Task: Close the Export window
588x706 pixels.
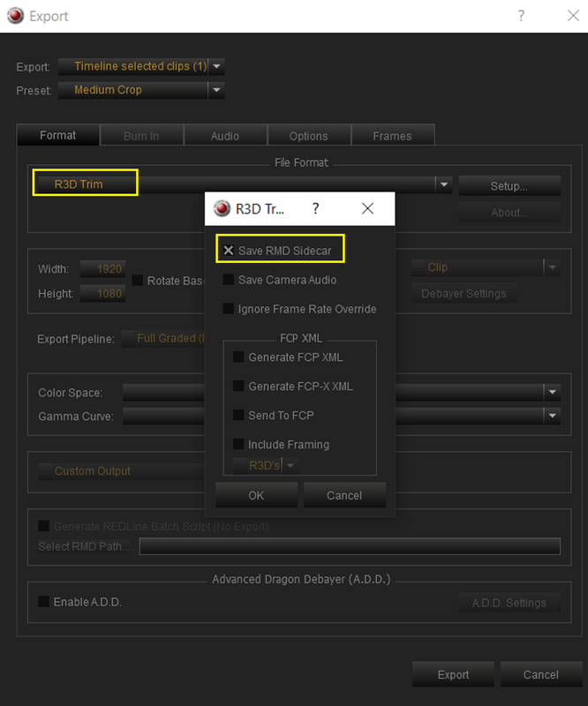Action: [x=573, y=16]
